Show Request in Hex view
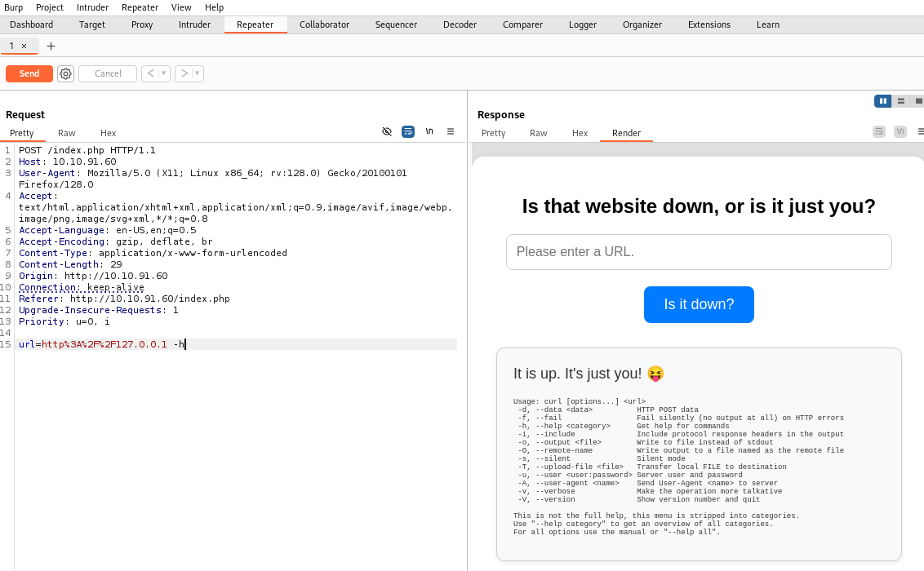This screenshot has width=924, height=571. [108, 133]
